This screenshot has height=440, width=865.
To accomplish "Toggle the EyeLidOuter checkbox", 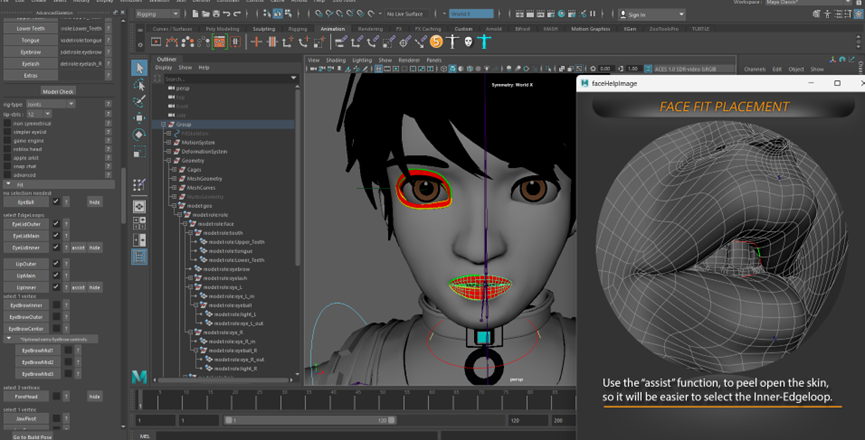I will [56, 224].
